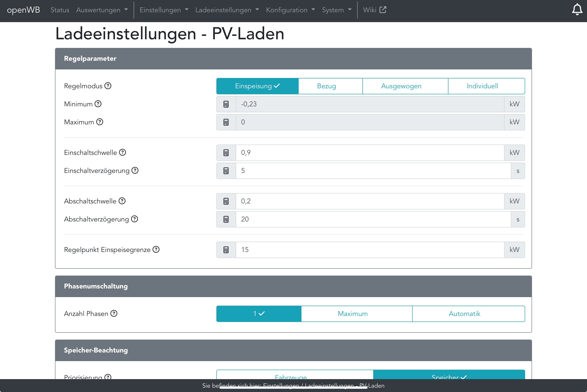This screenshot has height=392, width=587.
Task: Expand the Auswertungen dropdown menu
Action: pyautogui.click(x=102, y=10)
